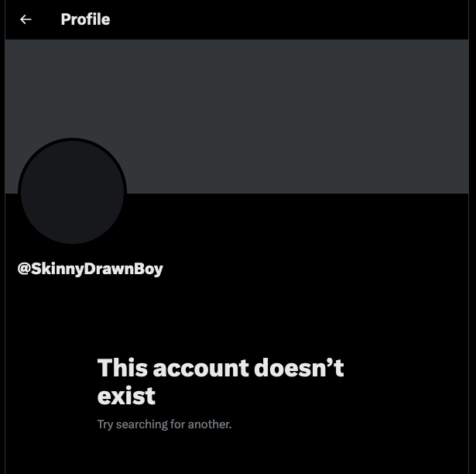Click the "Try searching for another." message
Image resolution: width=476 pixels, height=474 pixels.
164,424
